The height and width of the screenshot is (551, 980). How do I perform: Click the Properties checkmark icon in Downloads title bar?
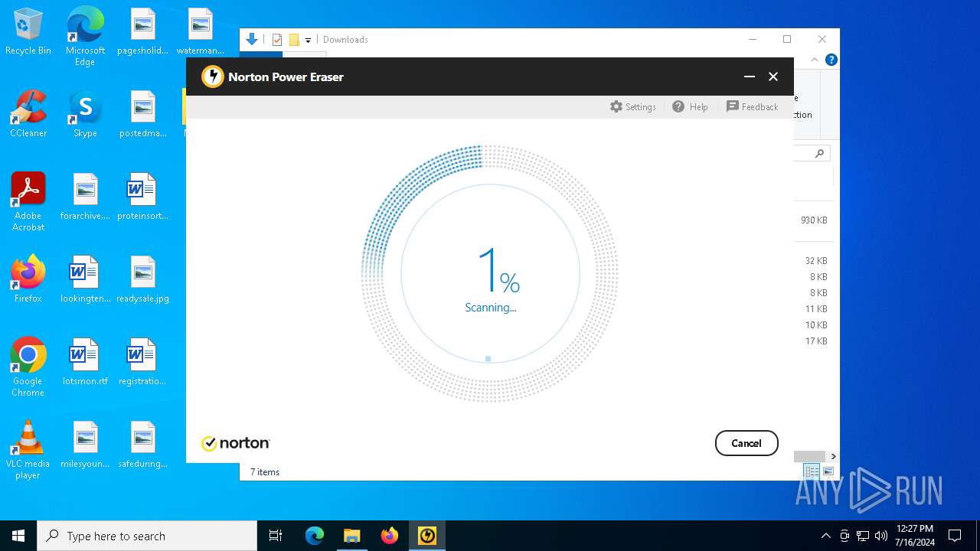point(277,40)
